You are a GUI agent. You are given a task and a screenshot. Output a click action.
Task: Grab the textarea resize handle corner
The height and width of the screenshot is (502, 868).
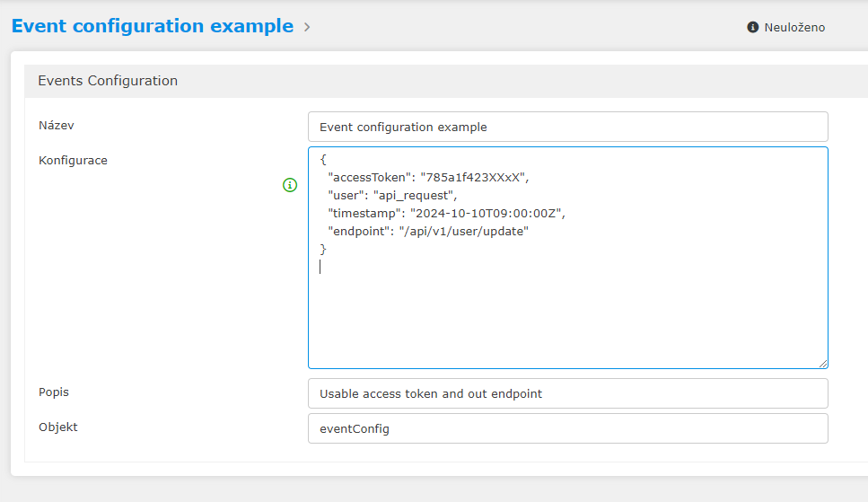click(822, 363)
